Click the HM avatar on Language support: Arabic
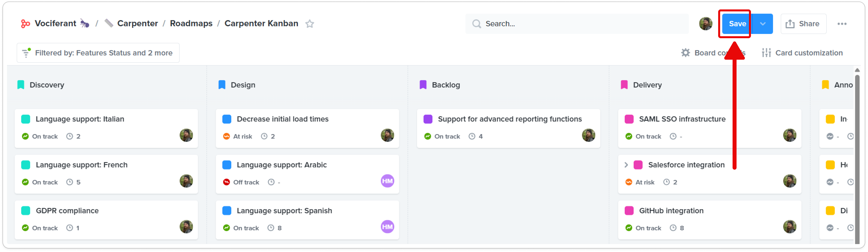This screenshot has height=252, width=868. (387, 181)
